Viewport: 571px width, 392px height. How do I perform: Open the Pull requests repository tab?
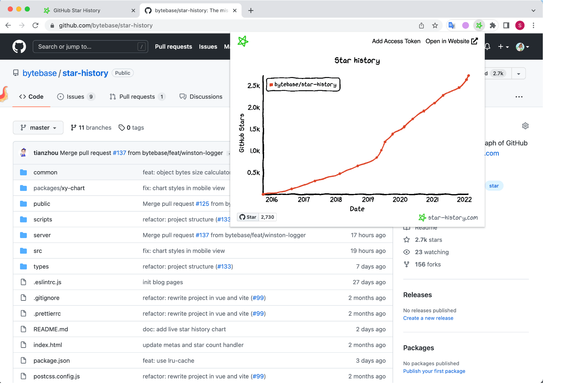point(137,97)
